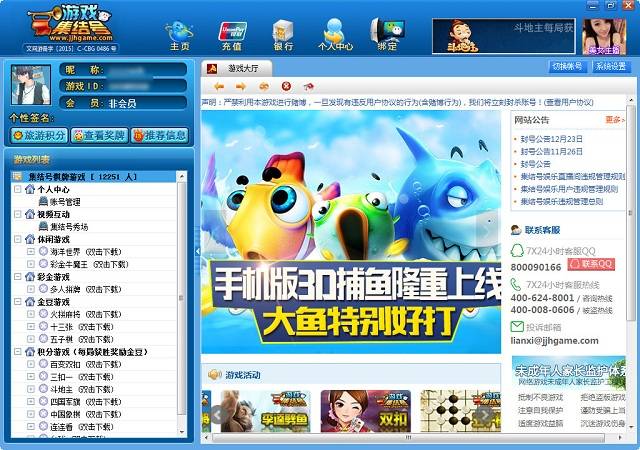This screenshot has height=450, width=640.
Task: Collapse the 休闲游戏 tree category
Action: pyautogui.click(x=18, y=239)
